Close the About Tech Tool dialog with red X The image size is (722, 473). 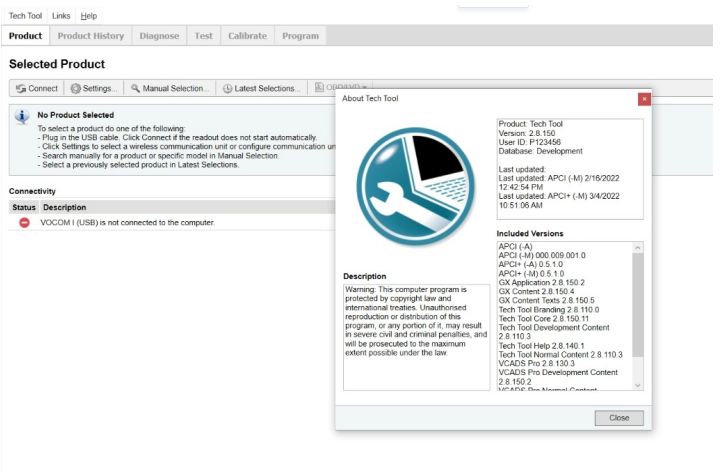(644, 99)
